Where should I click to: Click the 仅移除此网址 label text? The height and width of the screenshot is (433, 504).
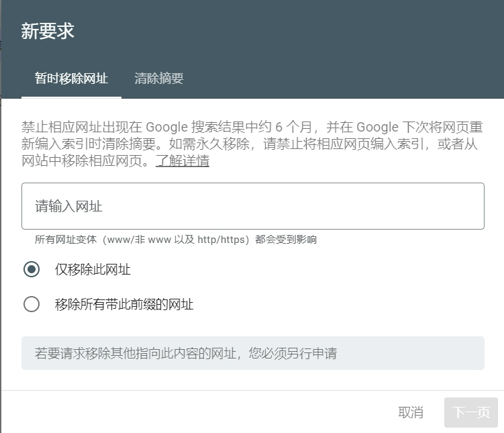point(93,270)
